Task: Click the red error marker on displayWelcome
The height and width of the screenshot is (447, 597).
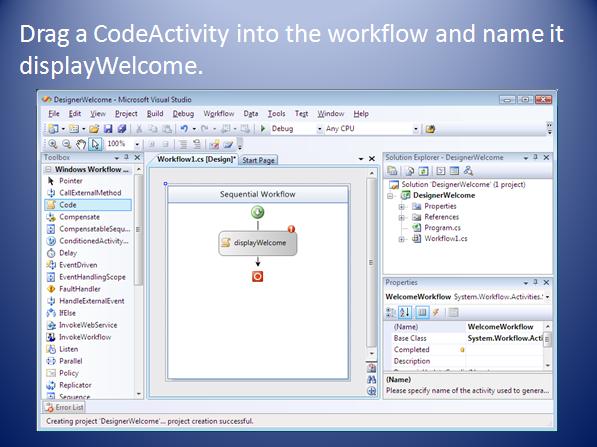Action: (291, 229)
